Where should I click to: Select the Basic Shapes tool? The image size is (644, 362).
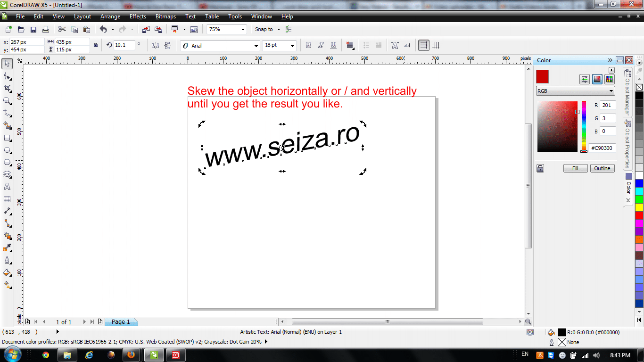pos(7,174)
